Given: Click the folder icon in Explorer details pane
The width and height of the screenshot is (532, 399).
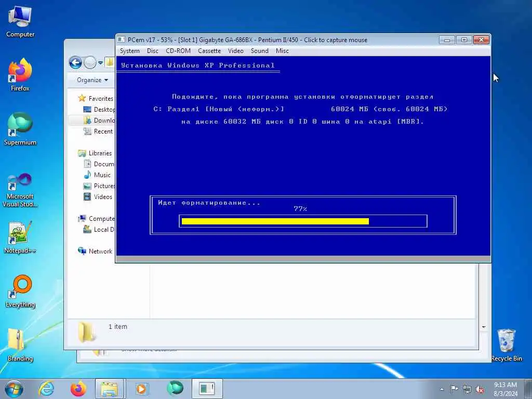Looking at the screenshot, I should point(87,332).
